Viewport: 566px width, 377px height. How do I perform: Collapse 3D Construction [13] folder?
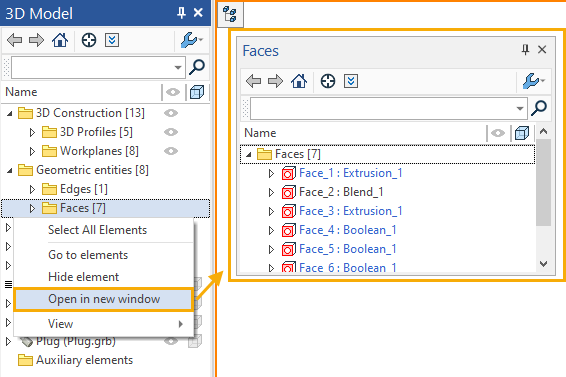(10, 114)
